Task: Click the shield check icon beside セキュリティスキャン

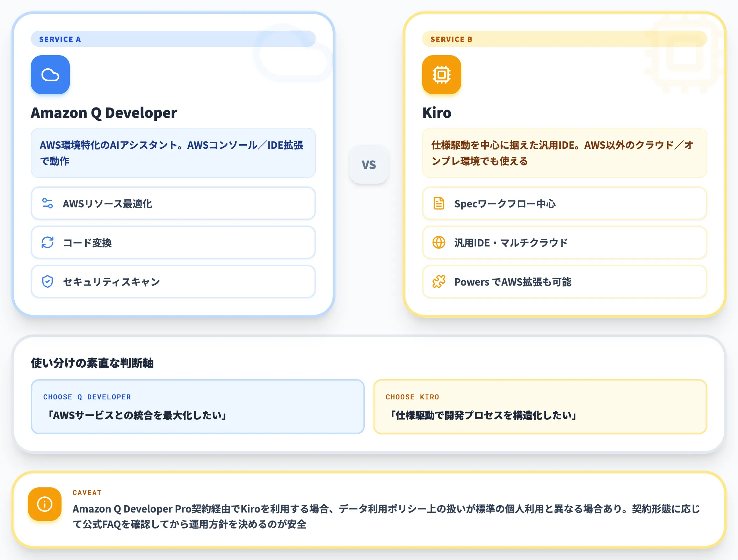Action: 48,281
